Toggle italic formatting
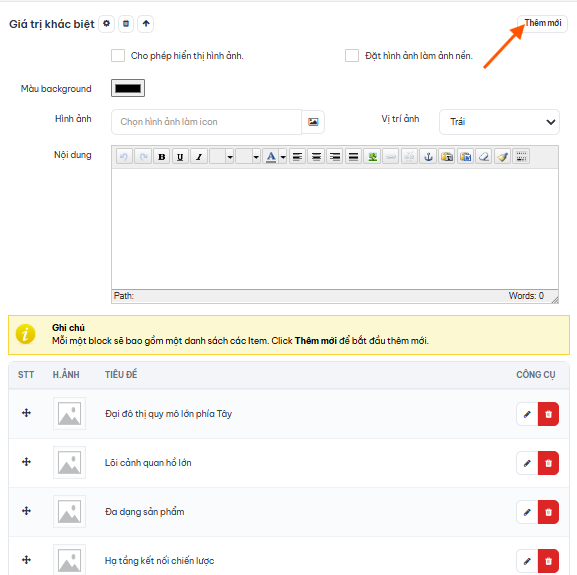This screenshot has width=577, height=575. pos(199,157)
